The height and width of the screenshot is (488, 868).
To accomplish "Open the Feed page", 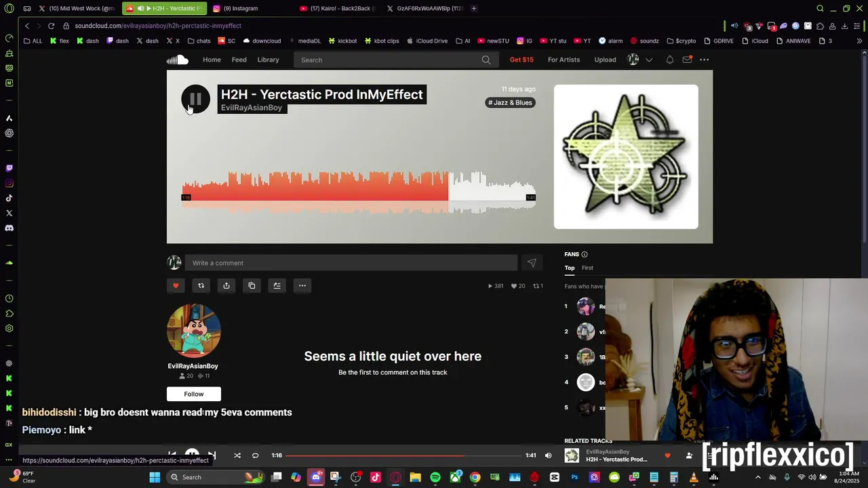I will (x=239, y=60).
